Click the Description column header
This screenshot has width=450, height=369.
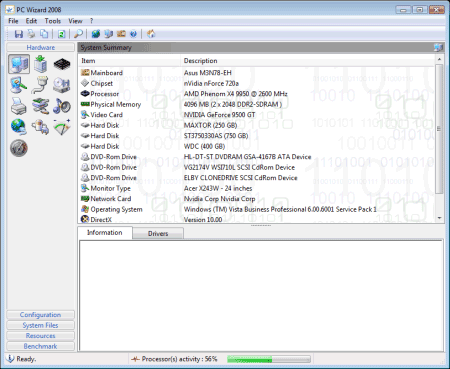(308, 61)
